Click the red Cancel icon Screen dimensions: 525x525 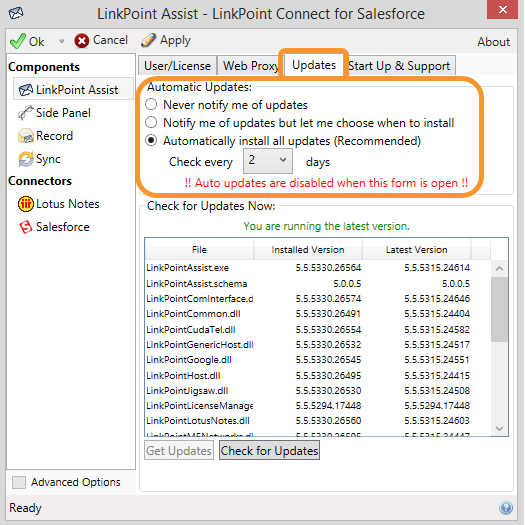click(82, 41)
